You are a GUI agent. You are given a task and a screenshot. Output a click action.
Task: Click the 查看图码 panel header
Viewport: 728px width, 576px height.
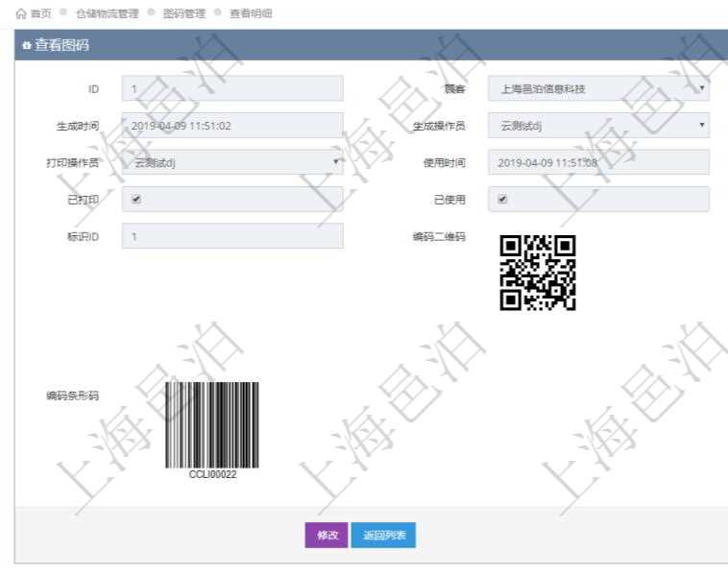tap(365, 46)
